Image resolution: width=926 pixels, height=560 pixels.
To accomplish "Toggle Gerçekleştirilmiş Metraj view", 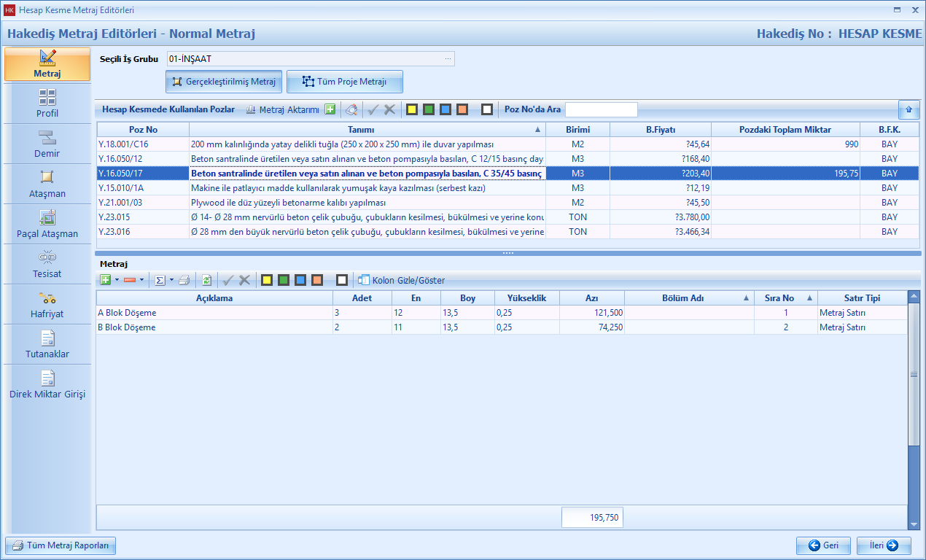I will [224, 82].
